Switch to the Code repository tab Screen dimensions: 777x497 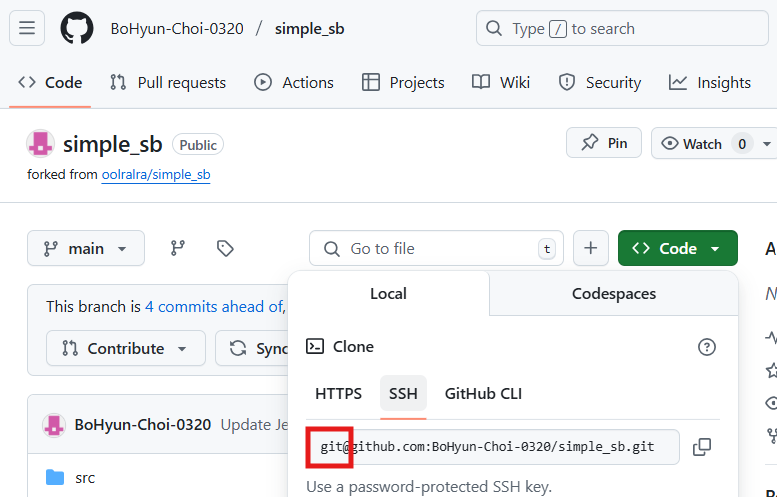[50, 82]
